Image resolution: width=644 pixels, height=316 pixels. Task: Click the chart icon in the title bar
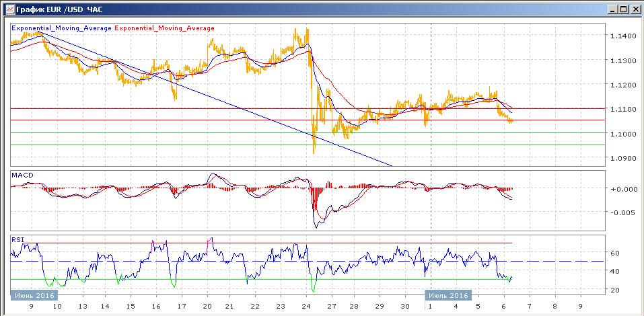[x=7, y=9]
